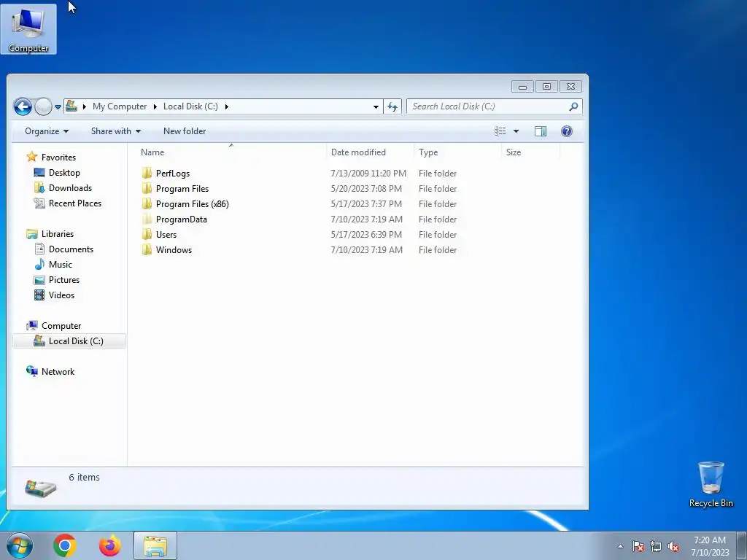This screenshot has height=560, width=747.
Task: Click the 7/13/2009 11:20 PM date cell
Action: click(x=368, y=174)
